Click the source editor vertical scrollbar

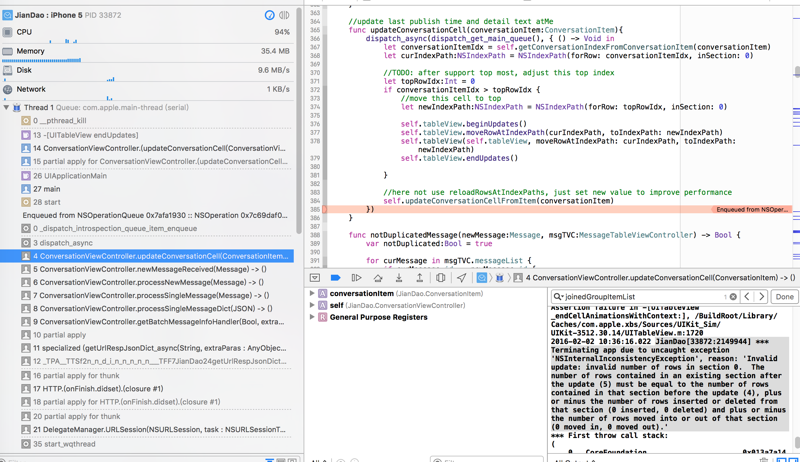(797, 72)
